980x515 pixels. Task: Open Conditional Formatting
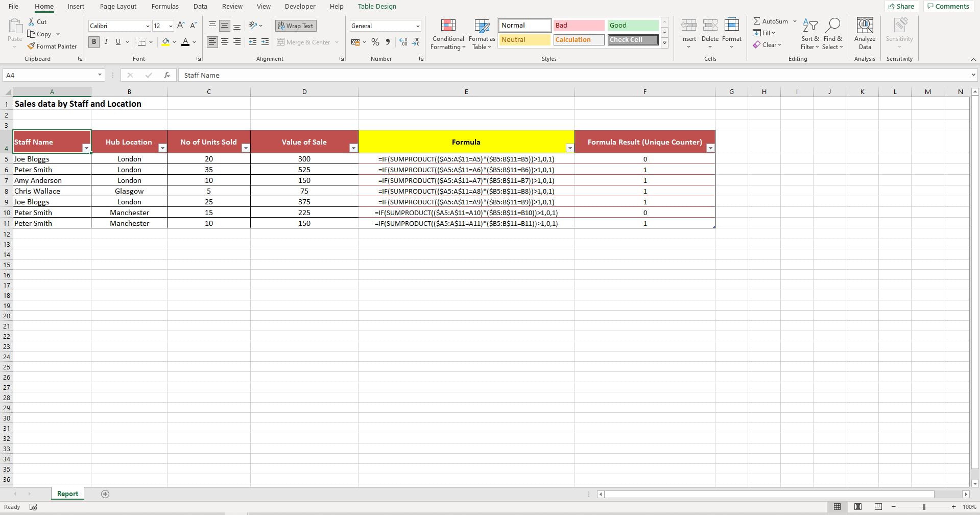click(x=448, y=33)
